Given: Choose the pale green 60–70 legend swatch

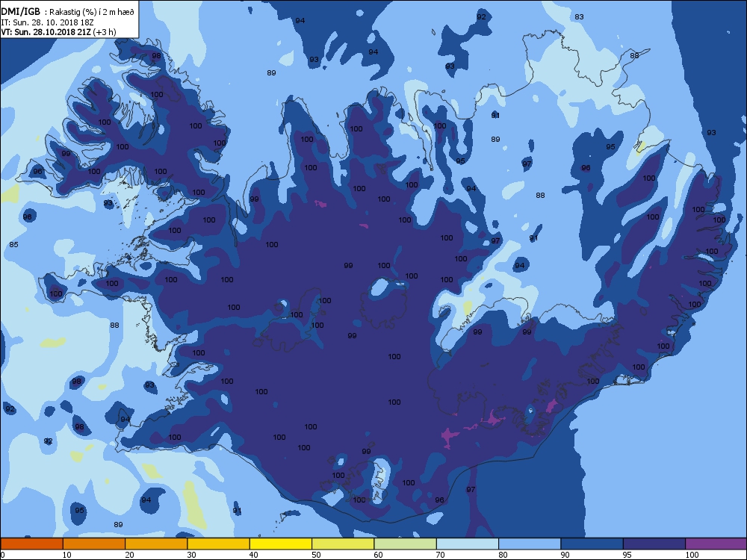Looking at the screenshot, I should point(406,544).
